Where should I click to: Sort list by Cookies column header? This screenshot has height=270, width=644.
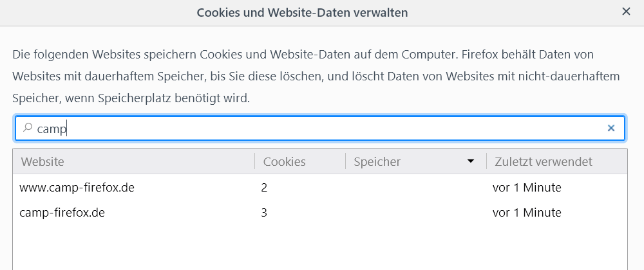284,162
